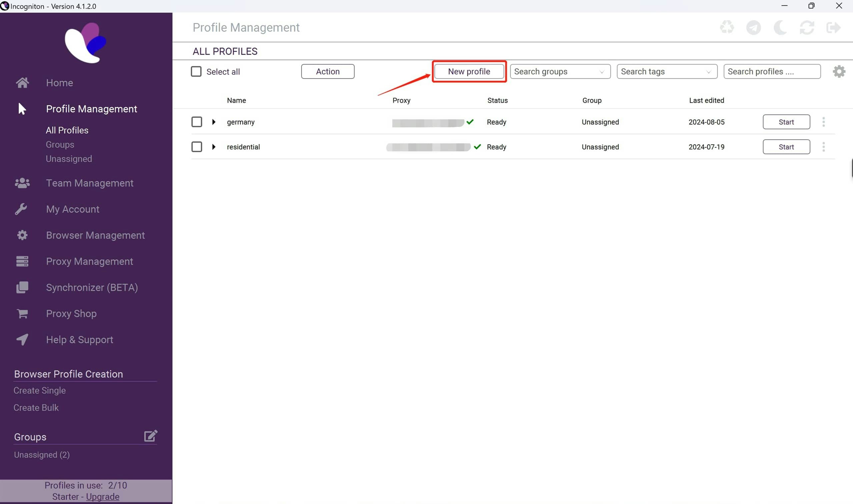This screenshot has height=504, width=853.
Task: Click the logout arrow icon
Action: pos(833,28)
